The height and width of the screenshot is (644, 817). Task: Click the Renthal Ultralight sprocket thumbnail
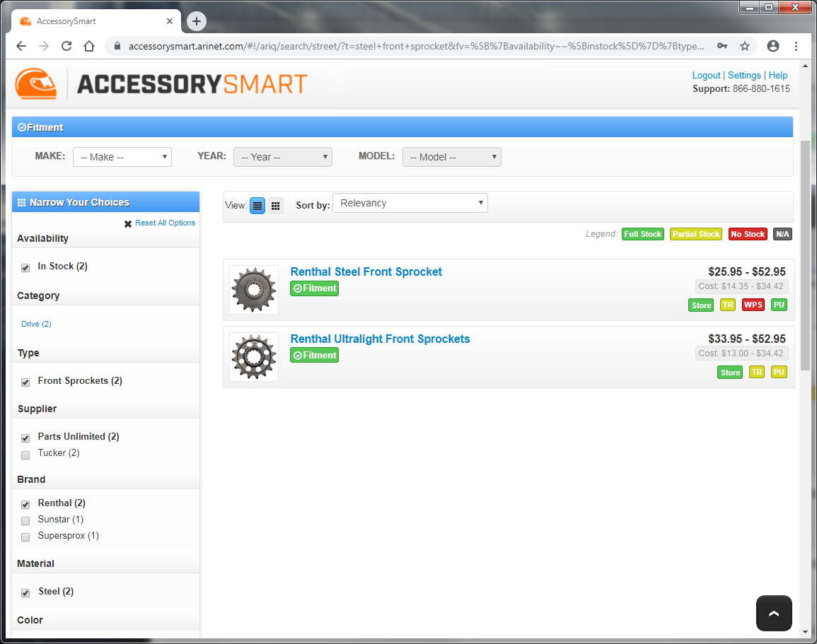click(x=253, y=358)
